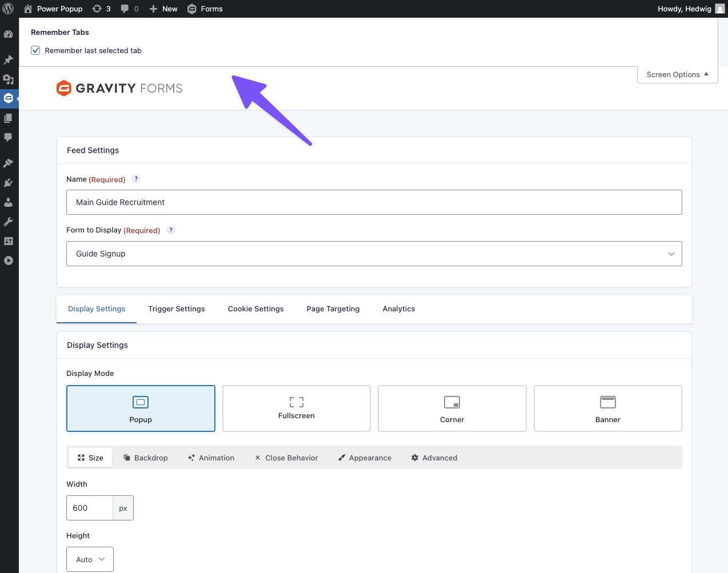The width and height of the screenshot is (728, 573).
Task: Open the WordPress logo menu
Action: pyautogui.click(x=9, y=9)
